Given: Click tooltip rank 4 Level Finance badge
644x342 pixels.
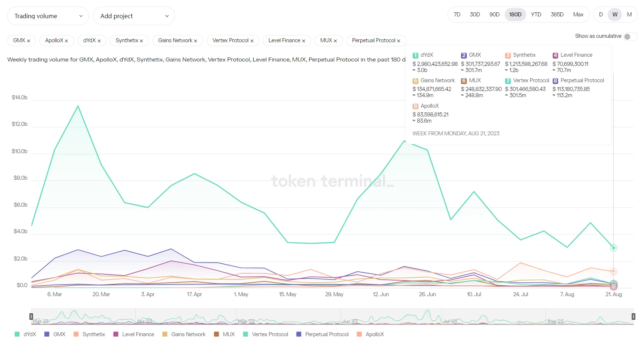Looking at the screenshot, I should point(555,55).
